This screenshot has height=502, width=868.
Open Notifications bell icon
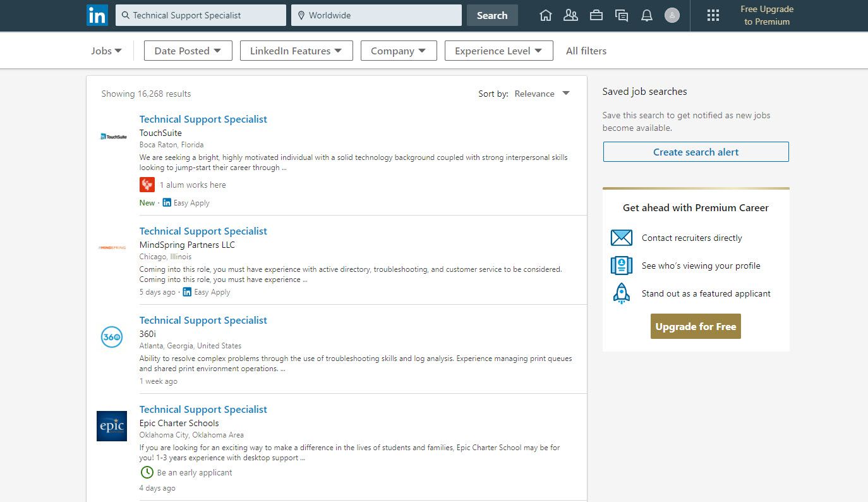coord(647,15)
